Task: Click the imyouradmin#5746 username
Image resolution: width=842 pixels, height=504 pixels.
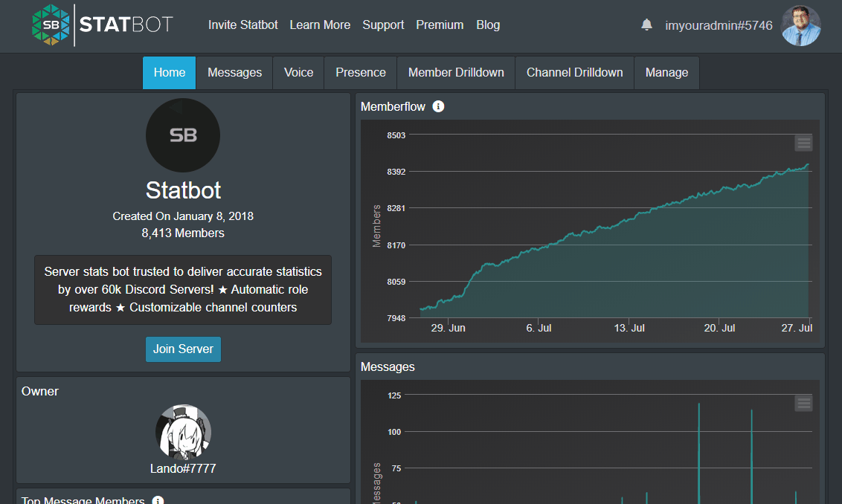Action: (x=719, y=26)
